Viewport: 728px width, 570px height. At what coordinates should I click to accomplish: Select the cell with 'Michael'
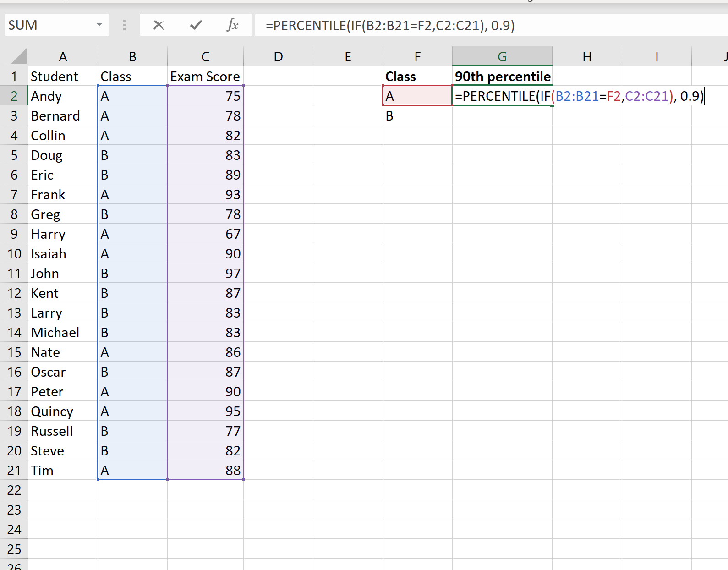pyautogui.click(x=63, y=332)
